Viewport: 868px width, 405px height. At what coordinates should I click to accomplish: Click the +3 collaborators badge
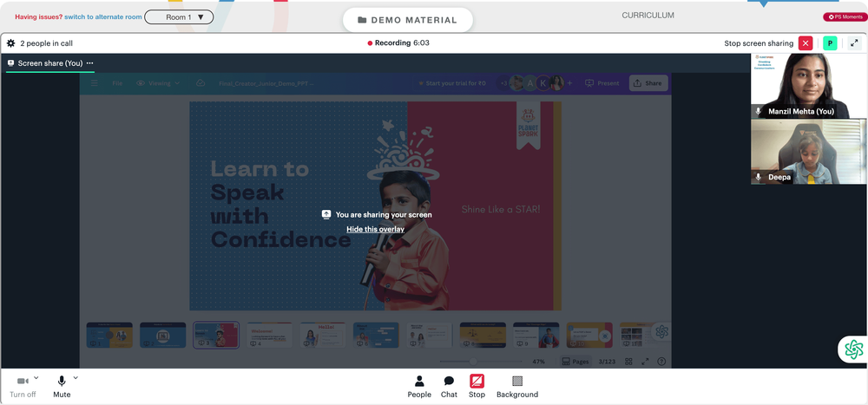coord(503,83)
